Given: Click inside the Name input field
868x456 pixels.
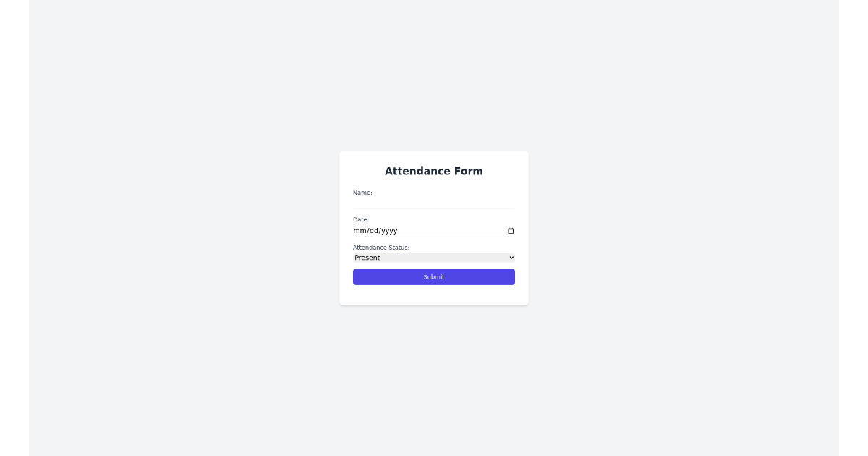Looking at the screenshot, I should (434, 203).
